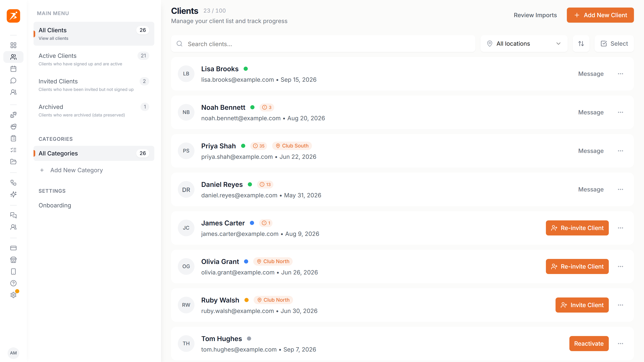Open the calendar icon in sidebar
The image size is (644, 362).
pyautogui.click(x=13, y=69)
